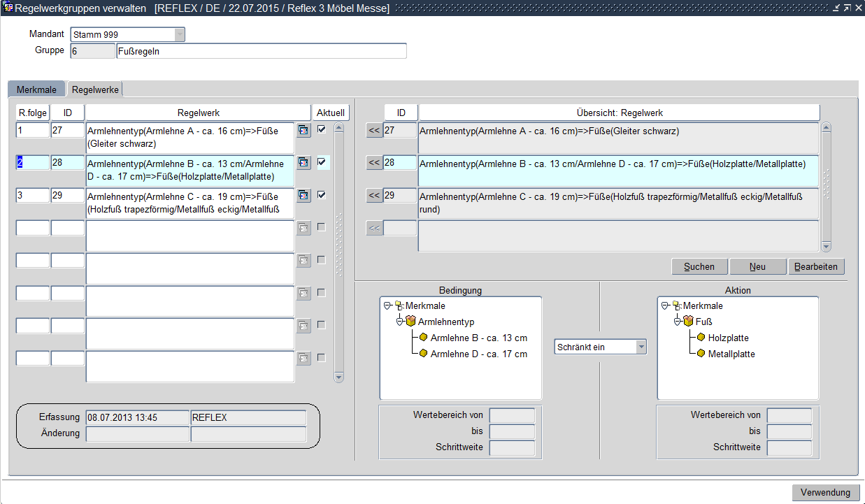
Task: Select the Armlehnentyp node icon in Bedingung tree
Action: [411, 322]
